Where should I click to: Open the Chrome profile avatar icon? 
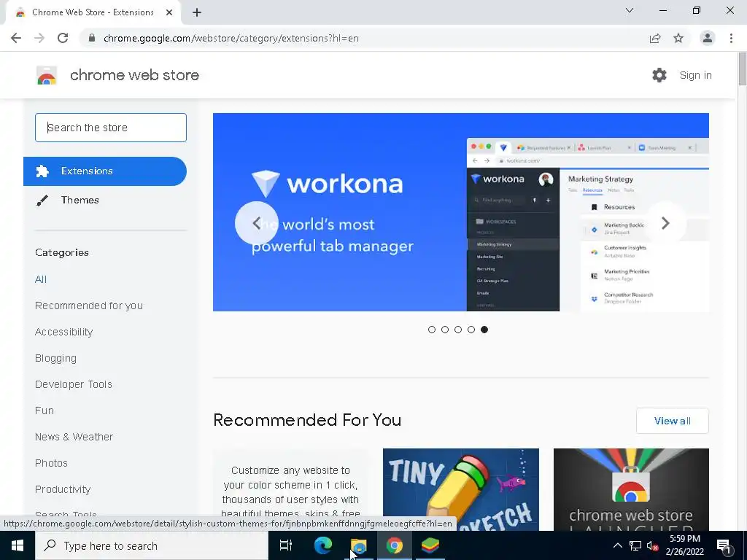[x=708, y=38]
